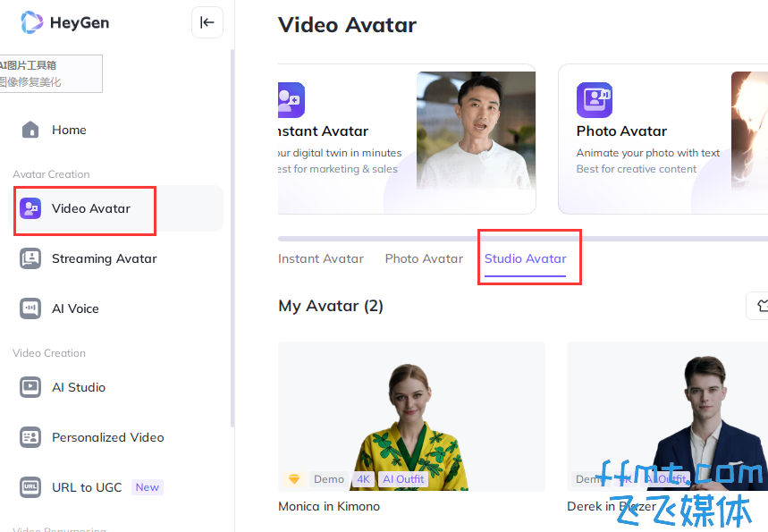The image size is (768, 532).
Task: Click the Demo tag on Monica in Kimono
Action: (329, 479)
